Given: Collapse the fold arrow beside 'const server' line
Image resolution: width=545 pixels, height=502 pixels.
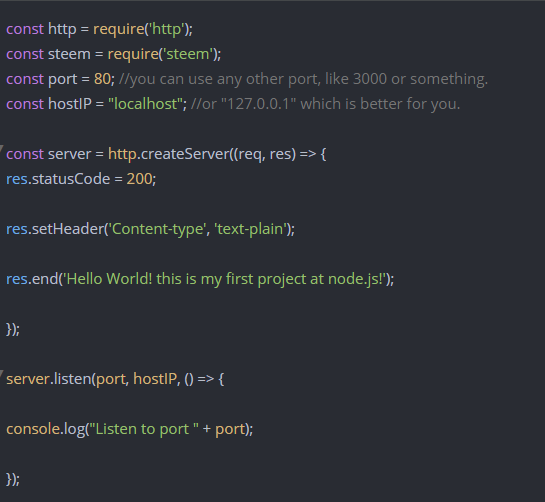Looking at the screenshot, I should pyautogui.click(x=1, y=148).
